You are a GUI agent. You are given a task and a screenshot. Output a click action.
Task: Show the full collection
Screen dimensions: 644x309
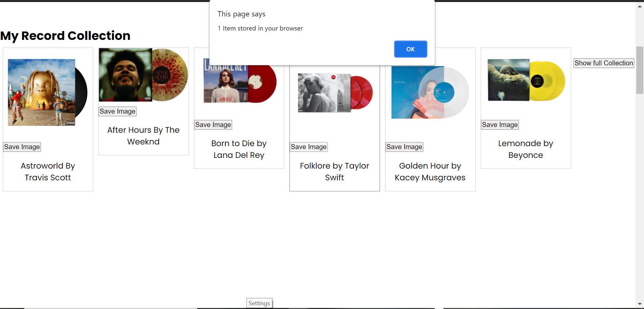pyautogui.click(x=604, y=63)
